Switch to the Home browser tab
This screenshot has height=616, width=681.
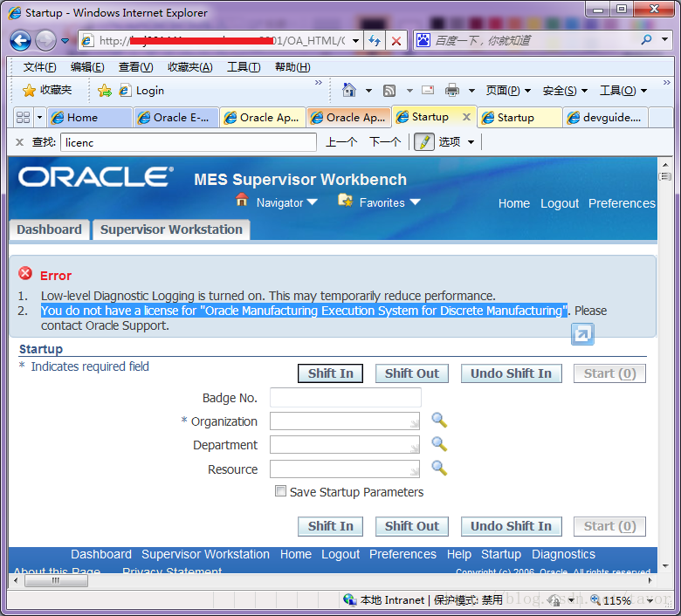[x=90, y=117]
